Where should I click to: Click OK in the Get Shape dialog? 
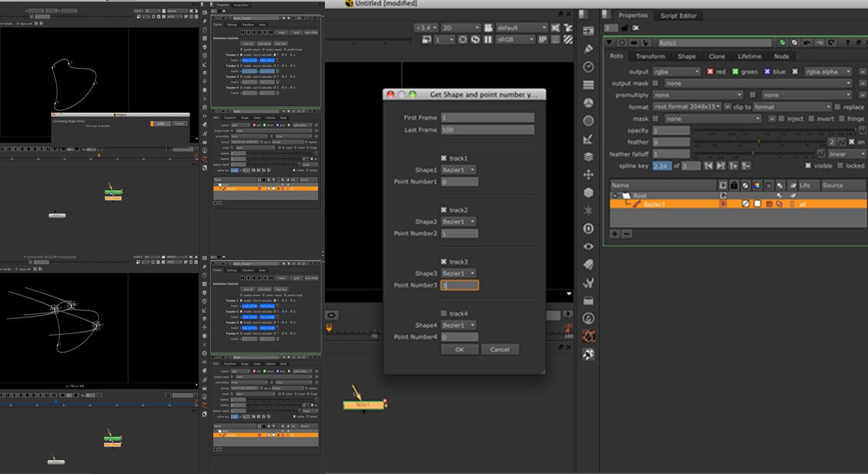click(x=459, y=350)
